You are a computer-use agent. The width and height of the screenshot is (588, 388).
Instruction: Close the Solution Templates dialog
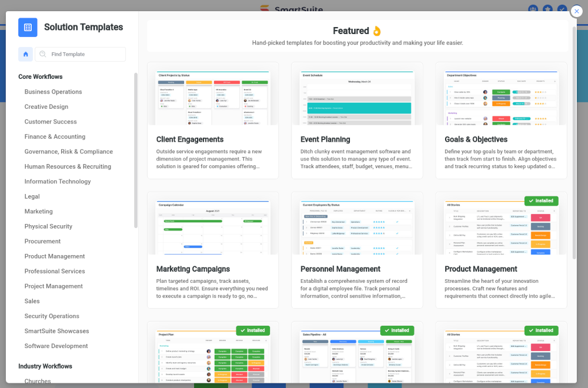point(576,11)
